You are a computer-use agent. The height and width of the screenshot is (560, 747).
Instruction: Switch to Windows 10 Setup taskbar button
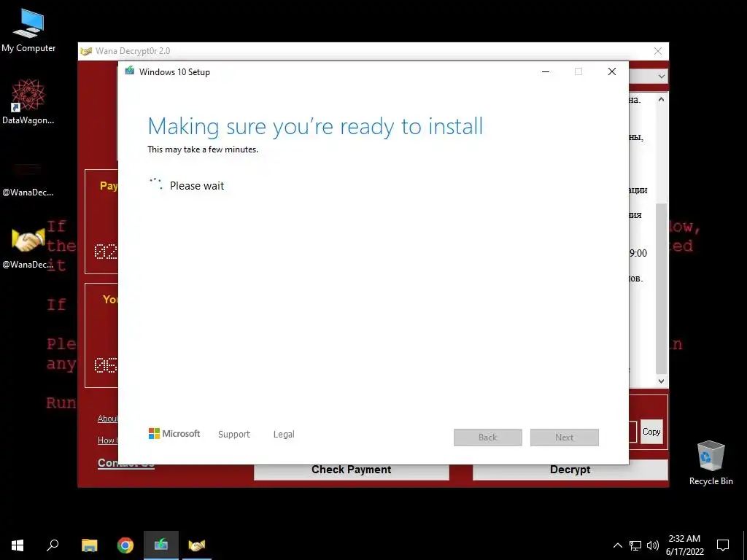(x=161, y=545)
